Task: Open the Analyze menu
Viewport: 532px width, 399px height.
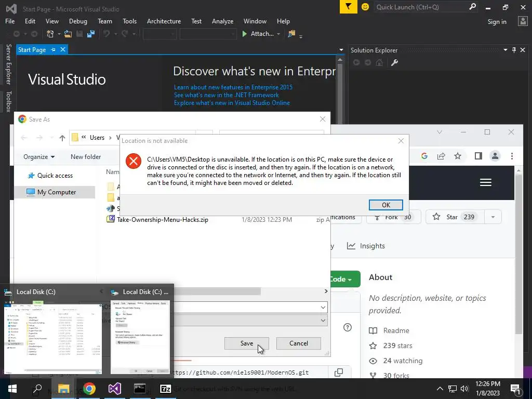Action: click(222, 21)
